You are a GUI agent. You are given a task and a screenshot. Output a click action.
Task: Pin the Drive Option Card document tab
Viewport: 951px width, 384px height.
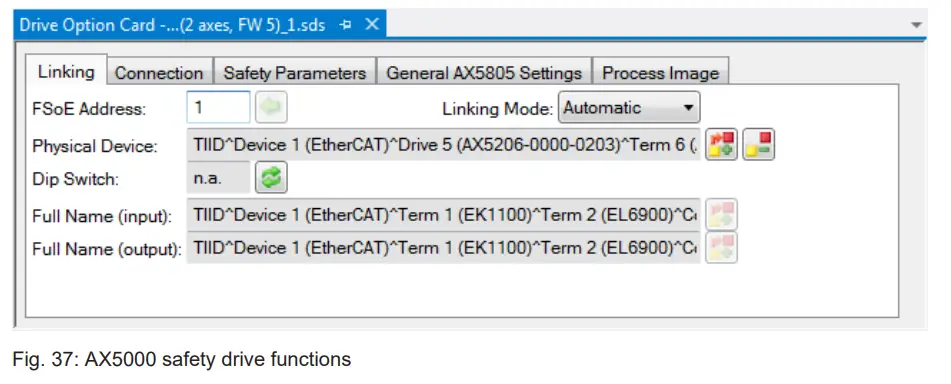pyautogui.click(x=346, y=25)
